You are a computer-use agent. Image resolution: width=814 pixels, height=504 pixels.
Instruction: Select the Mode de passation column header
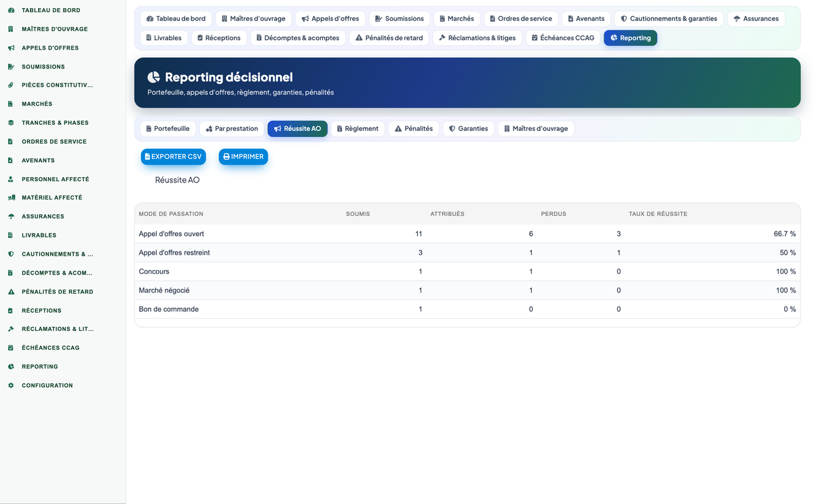(x=171, y=214)
